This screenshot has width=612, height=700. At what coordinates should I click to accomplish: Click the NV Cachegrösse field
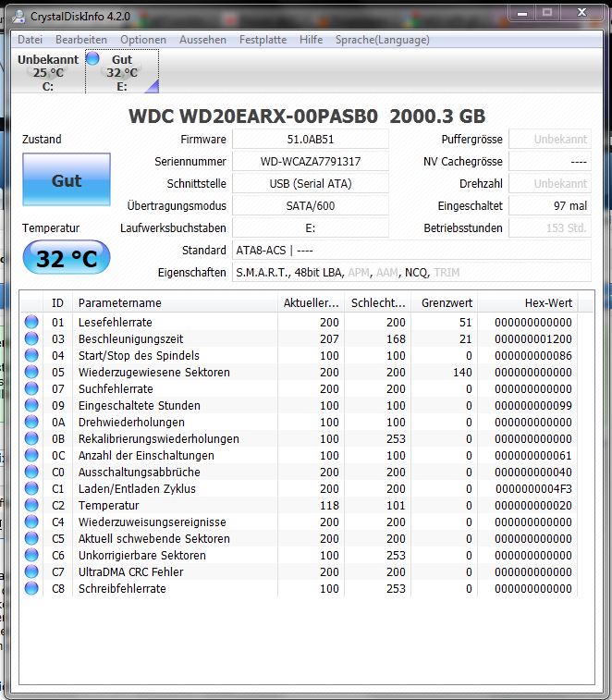[x=550, y=161]
